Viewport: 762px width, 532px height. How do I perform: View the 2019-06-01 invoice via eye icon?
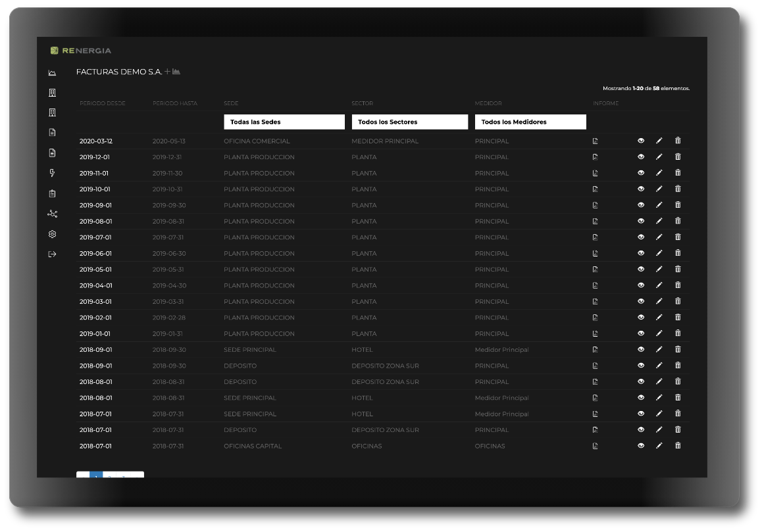coord(641,253)
